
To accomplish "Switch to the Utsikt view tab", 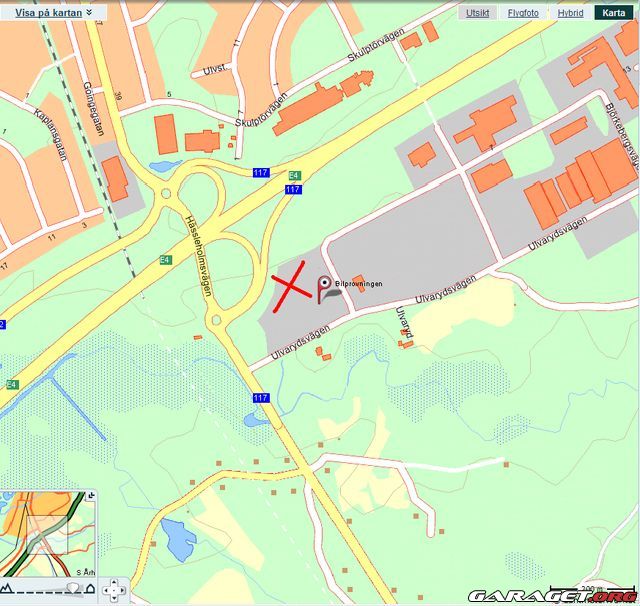I will 477,13.
